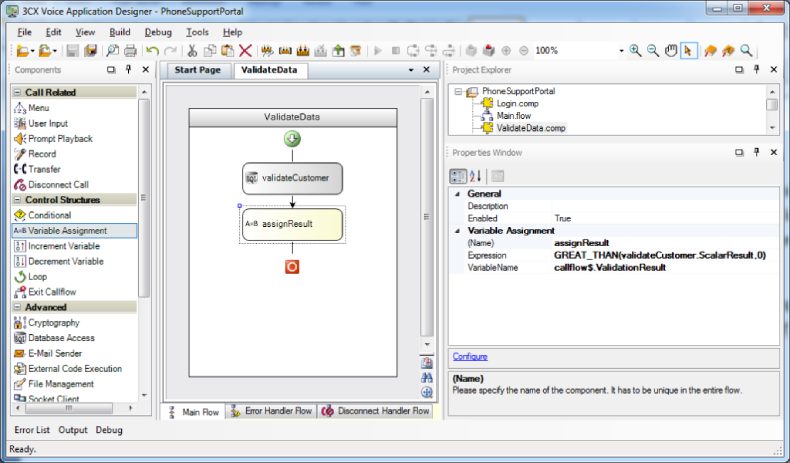Click the Print toolbar icon
The width and height of the screenshot is (790, 463).
tap(130, 50)
